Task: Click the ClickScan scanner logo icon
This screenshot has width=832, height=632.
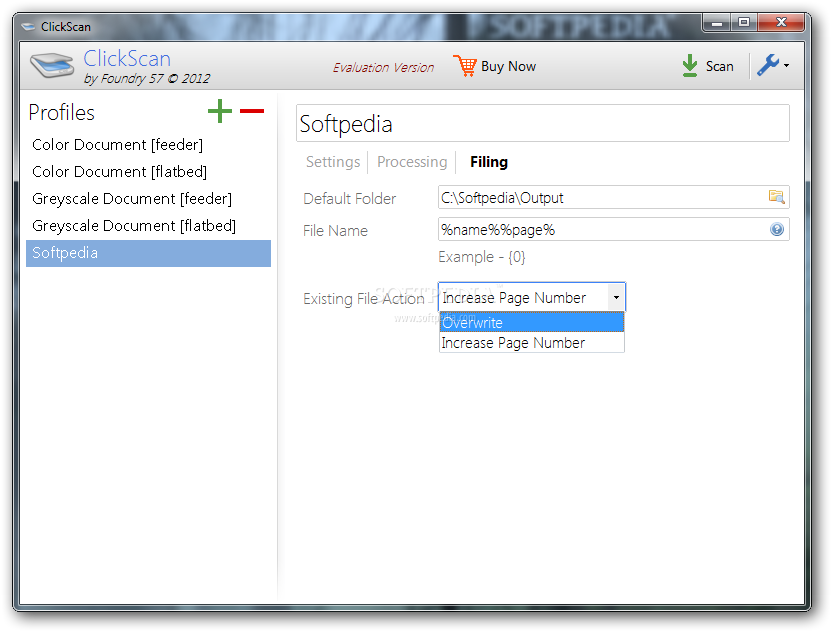Action: 51,65
